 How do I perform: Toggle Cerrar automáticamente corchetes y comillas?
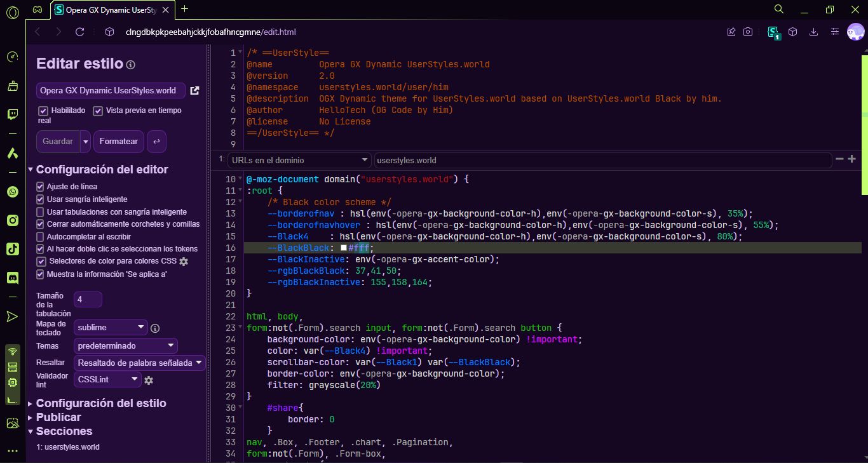tap(41, 224)
